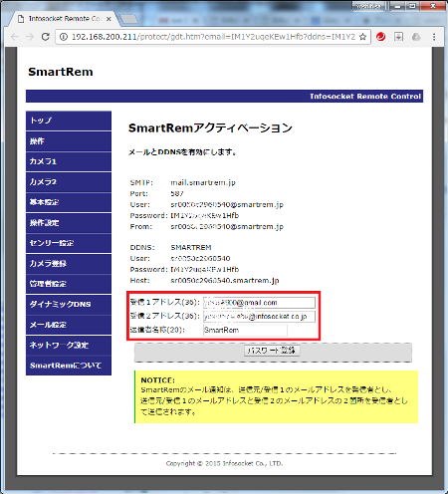Click the 送信者名称 input field
The image size is (448, 494).
point(245,330)
